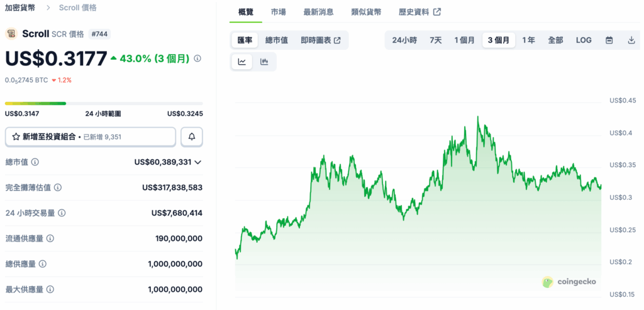Click the 190,000,000 circulating supply value
644x310 pixels.
[179, 238]
